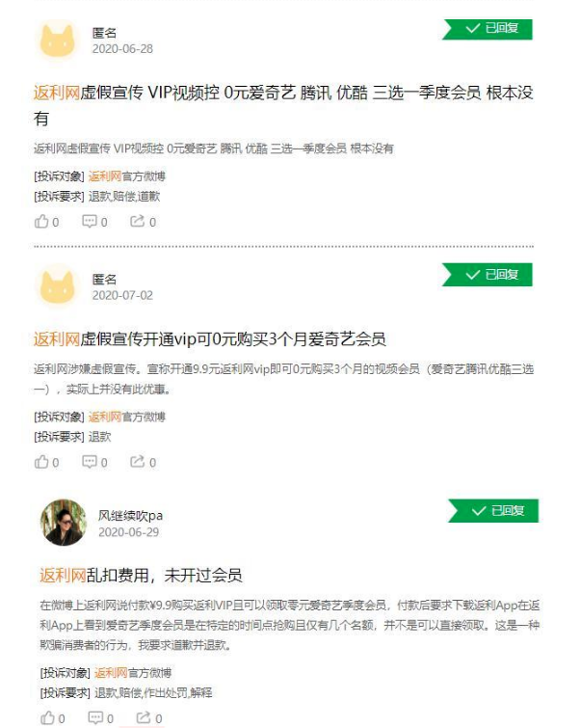Image resolution: width=580 pixels, height=728 pixels.
Task: Click the 已回复 badge on 风继续吹pa's complaint
Action: (493, 511)
